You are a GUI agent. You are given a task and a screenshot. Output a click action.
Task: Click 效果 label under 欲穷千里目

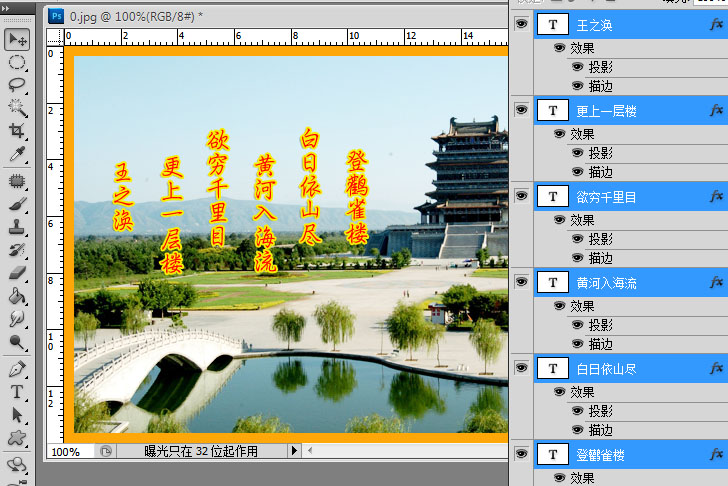582,220
